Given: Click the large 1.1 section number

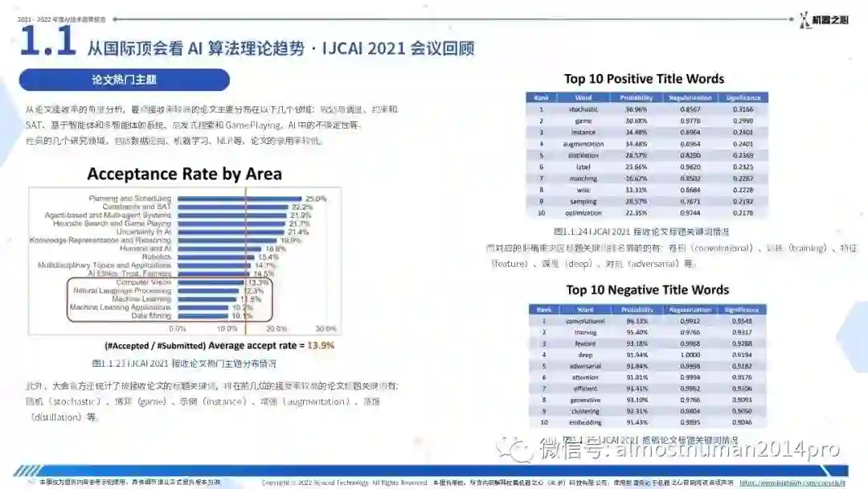Looking at the screenshot, I should click(47, 41).
